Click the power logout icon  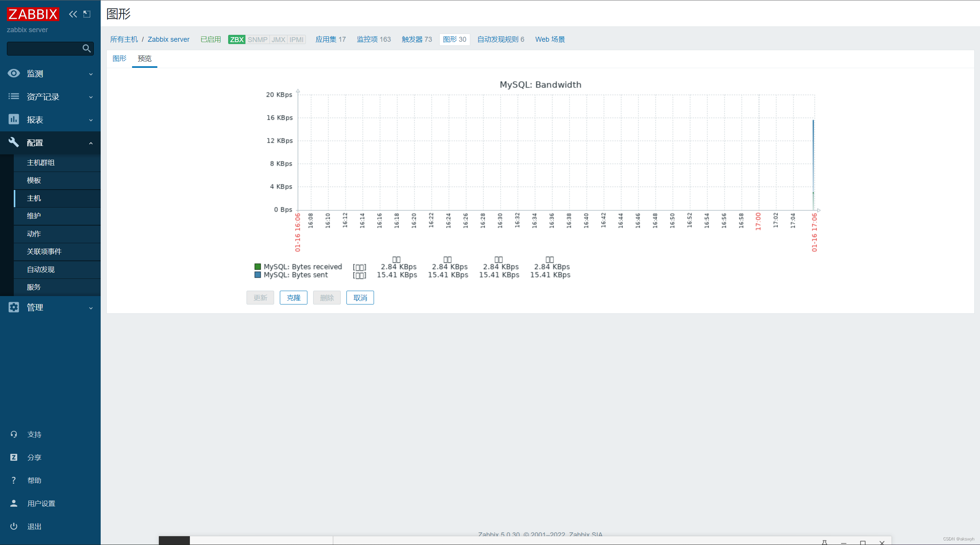pyautogui.click(x=14, y=526)
